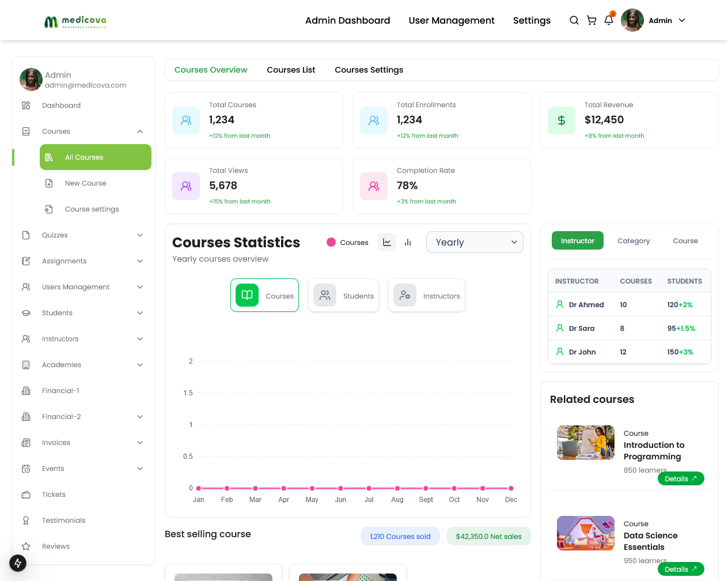728x581 pixels.
Task: Click Dr Ahmed's user icon
Action: pyautogui.click(x=559, y=304)
